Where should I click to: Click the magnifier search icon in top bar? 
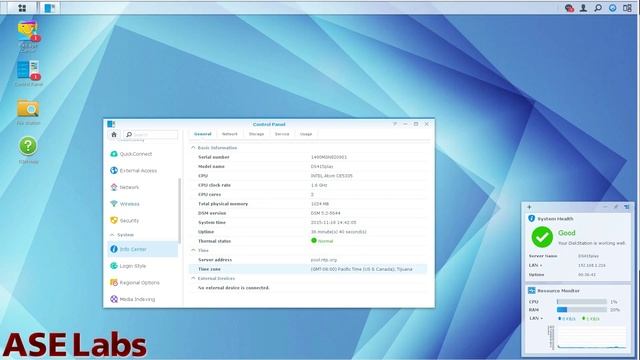tap(598, 8)
